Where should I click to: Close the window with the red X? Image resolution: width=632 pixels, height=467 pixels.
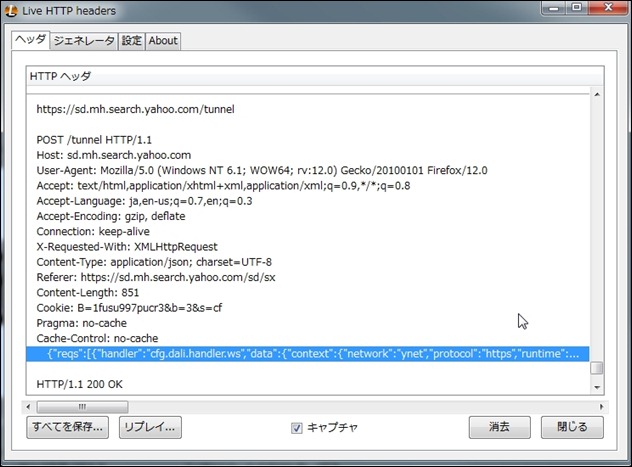[608, 8]
